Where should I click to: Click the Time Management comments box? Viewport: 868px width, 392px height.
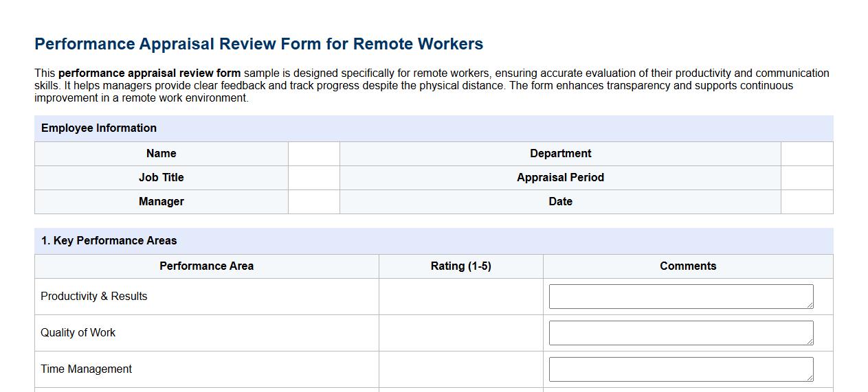tap(681, 369)
